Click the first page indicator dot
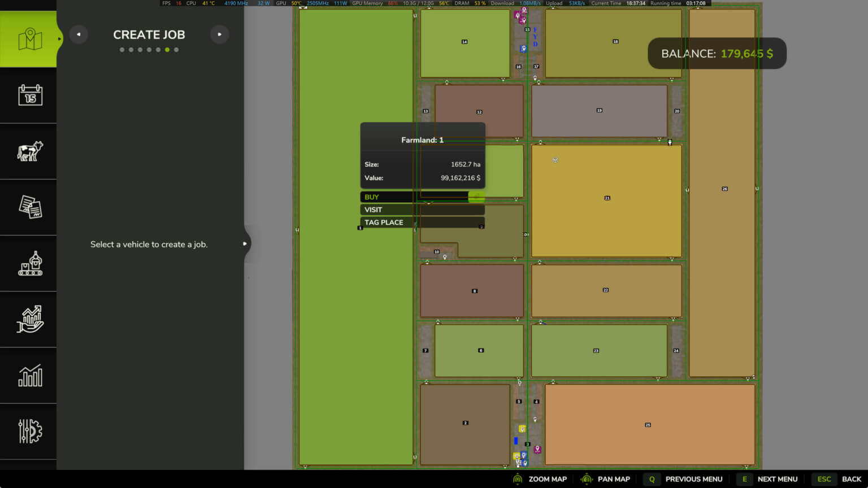Viewport: 868px width, 488px height. [122, 50]
